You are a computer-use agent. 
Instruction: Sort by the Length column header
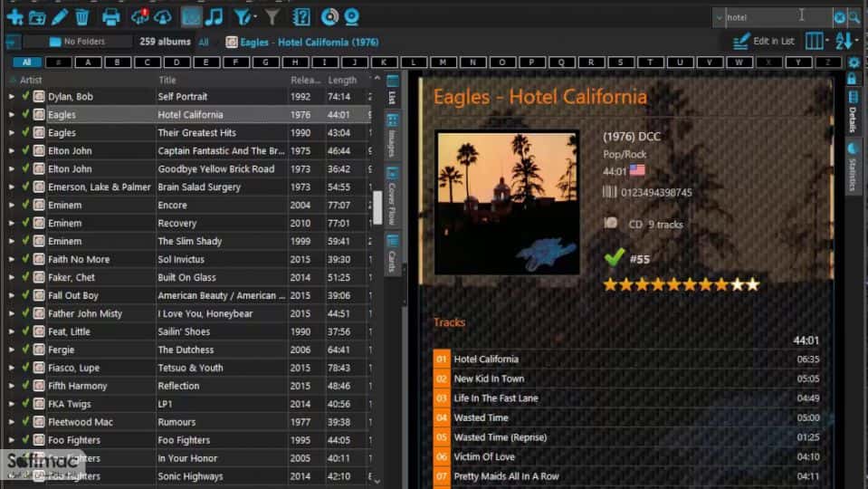pos(342,80)
